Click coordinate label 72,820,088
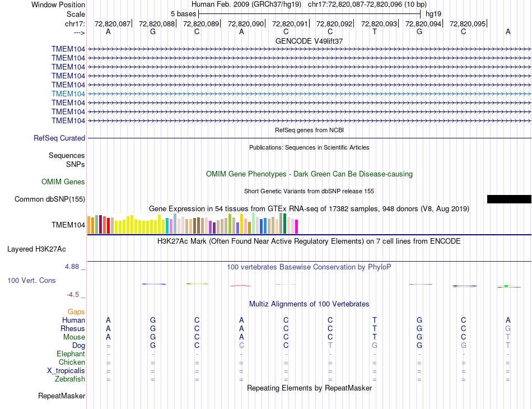Viewport: 532px width, 409px height. [157, 24]
